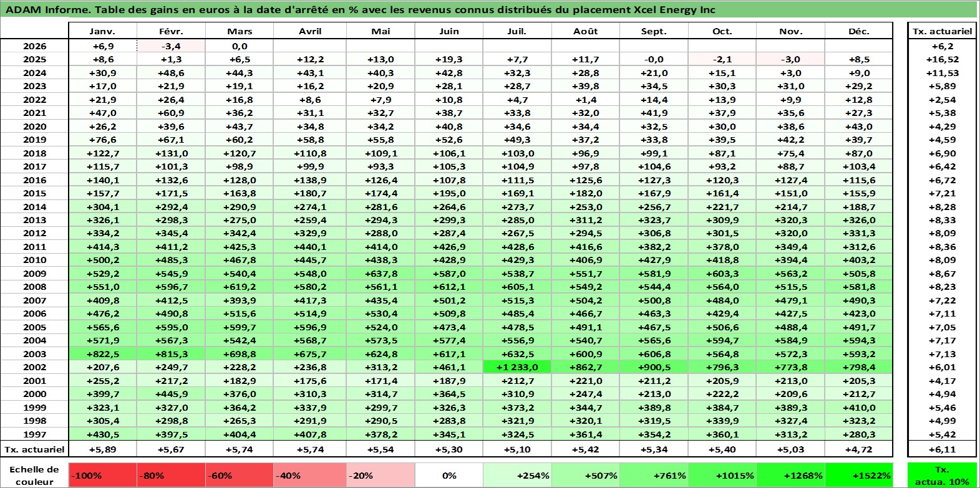
Task: Select the +4,72 actuarial rate under Déc.
Action: tap(859, 449)
